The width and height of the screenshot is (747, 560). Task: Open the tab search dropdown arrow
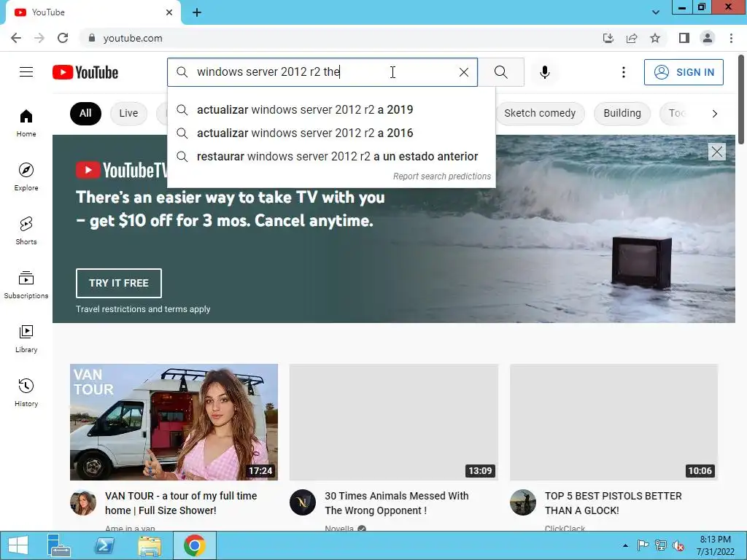point(656,12)
